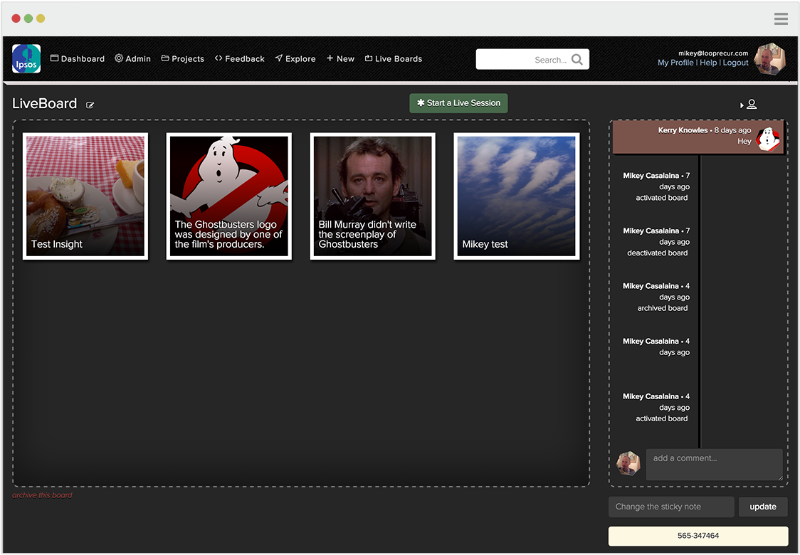This screenshot has height=555, width=800.
Task: Click the user avatar in header
Action: point(769,58)
